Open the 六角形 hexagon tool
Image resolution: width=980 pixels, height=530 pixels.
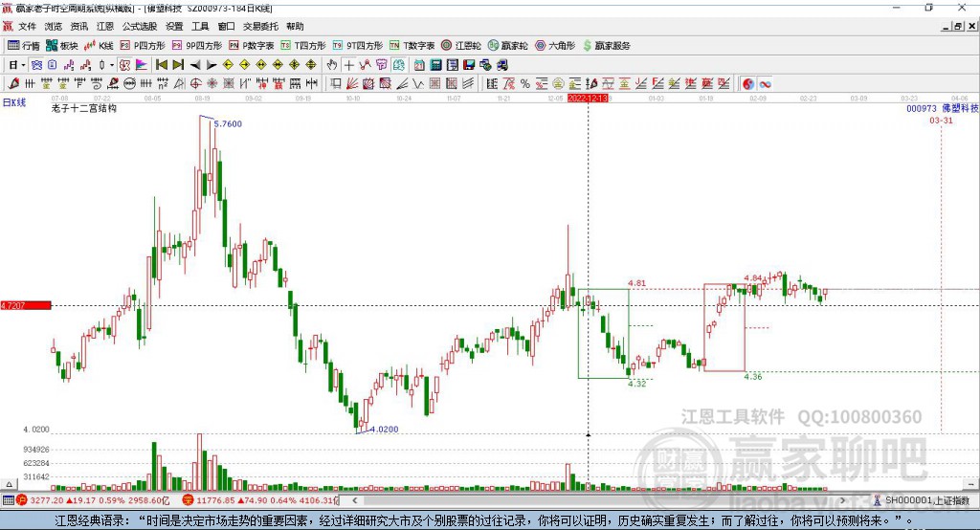555,46
